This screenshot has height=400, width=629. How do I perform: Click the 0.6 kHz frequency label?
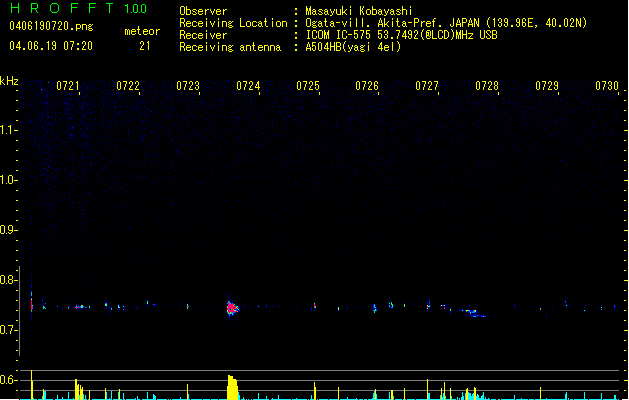pos(8,380)
